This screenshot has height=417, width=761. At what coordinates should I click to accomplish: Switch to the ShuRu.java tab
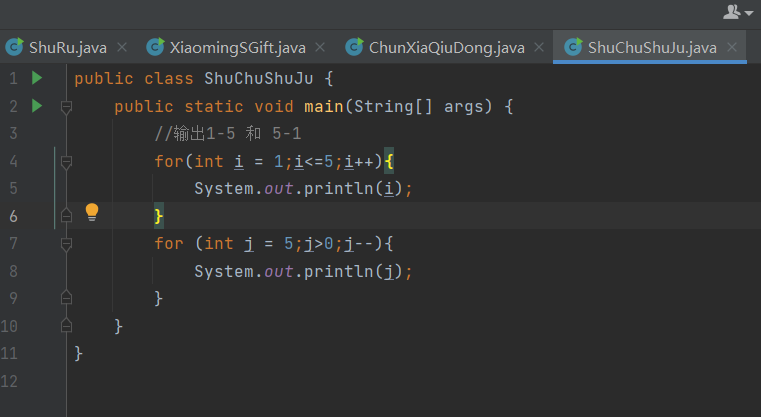(68, 48)
